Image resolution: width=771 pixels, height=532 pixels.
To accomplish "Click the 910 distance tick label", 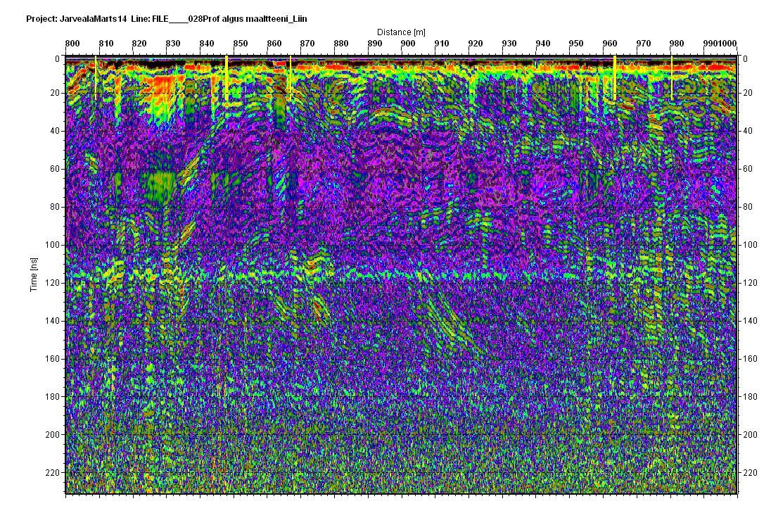I will click(x=442, y=43).
